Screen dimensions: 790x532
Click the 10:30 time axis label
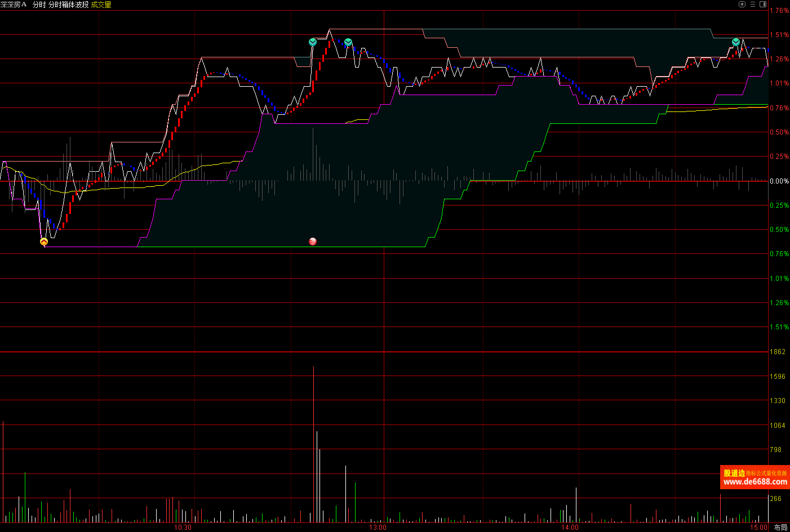click(183, 527)
